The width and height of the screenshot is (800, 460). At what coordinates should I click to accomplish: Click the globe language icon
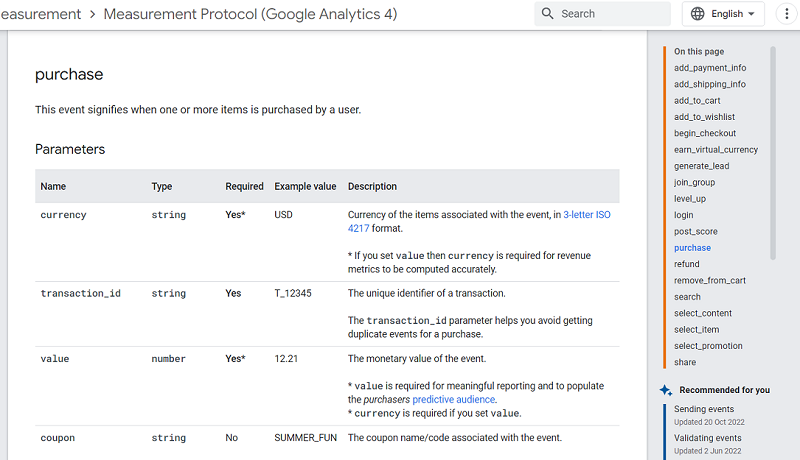697,14
